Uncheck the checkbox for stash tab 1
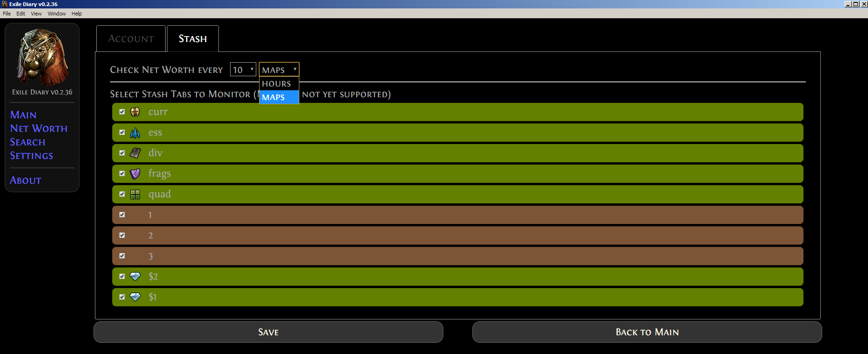868x354 pixels. click(122, 215)
